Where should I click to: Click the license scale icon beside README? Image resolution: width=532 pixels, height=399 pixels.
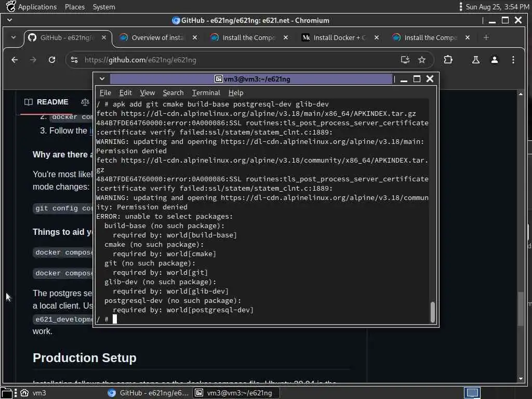(x=85, y=102)
